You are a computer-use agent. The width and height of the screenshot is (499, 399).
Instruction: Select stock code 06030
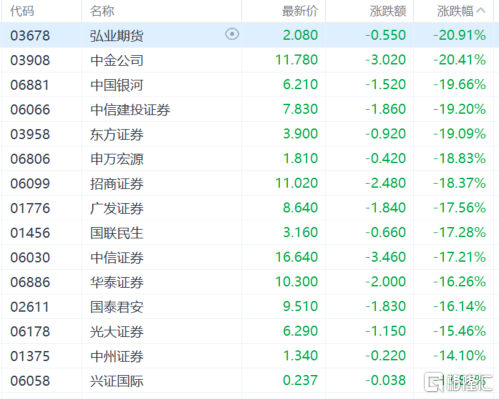pos(30,257)
